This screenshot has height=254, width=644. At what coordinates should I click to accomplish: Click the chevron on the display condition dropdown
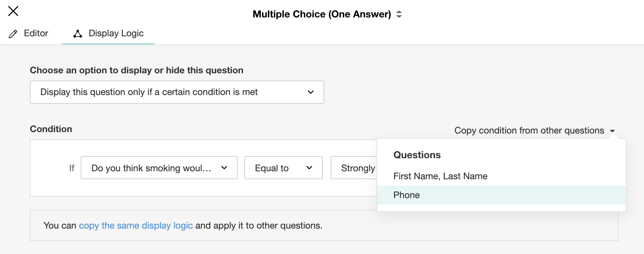pyautogui.click(x=311, y=92)
